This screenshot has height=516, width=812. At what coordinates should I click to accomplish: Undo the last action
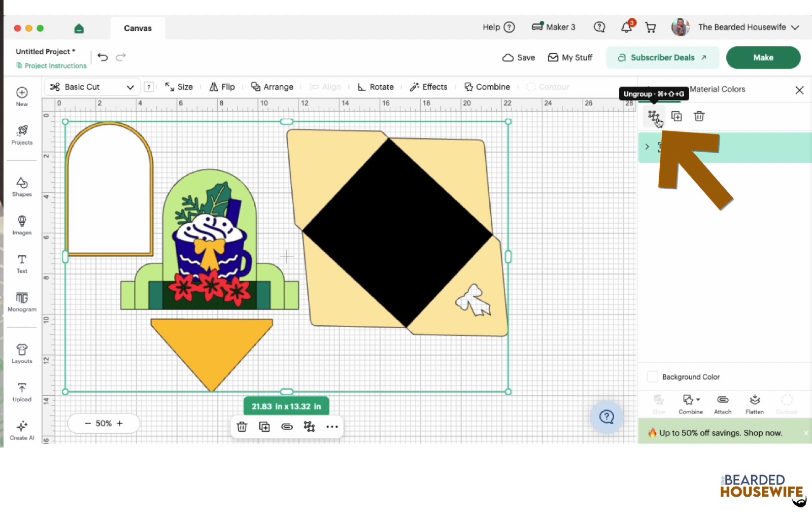[103, 57]
